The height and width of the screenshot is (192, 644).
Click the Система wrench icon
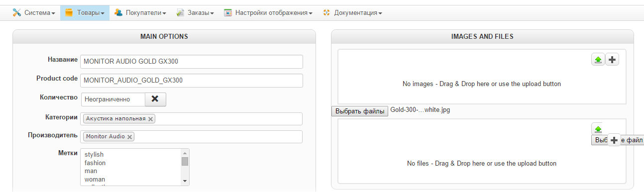click(x=17, y=13)
